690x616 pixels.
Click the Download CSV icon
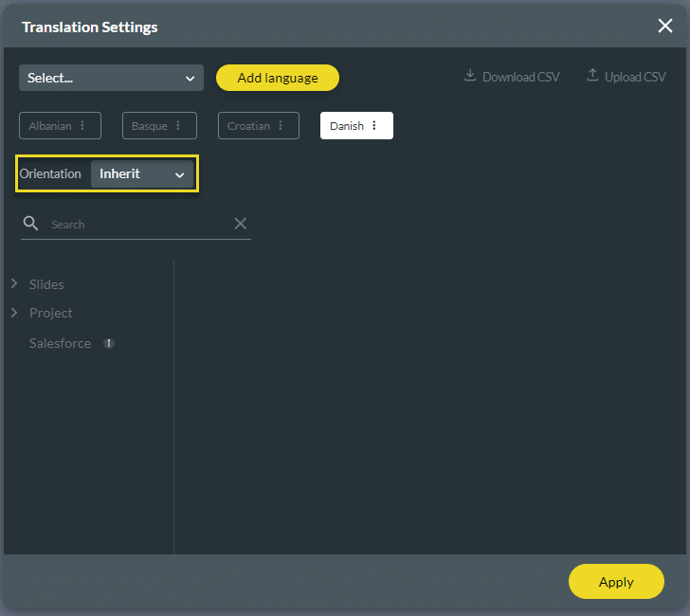click(x=470, y=76)
